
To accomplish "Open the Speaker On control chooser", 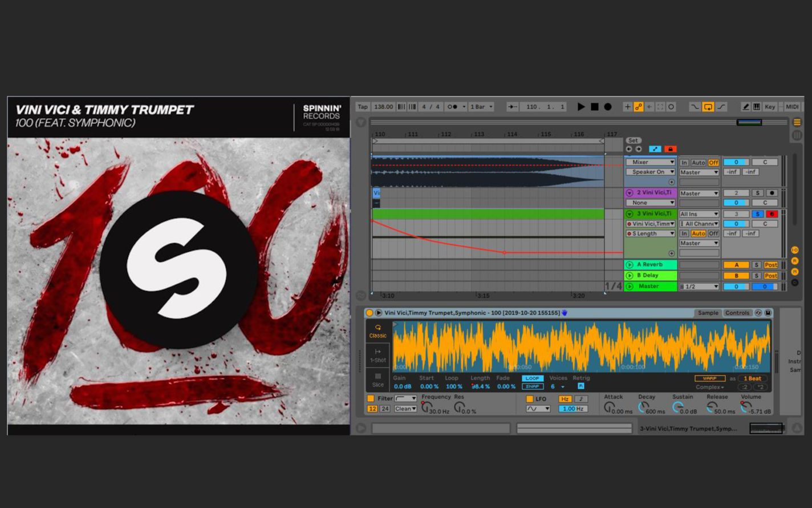I will tap(651, 172).
